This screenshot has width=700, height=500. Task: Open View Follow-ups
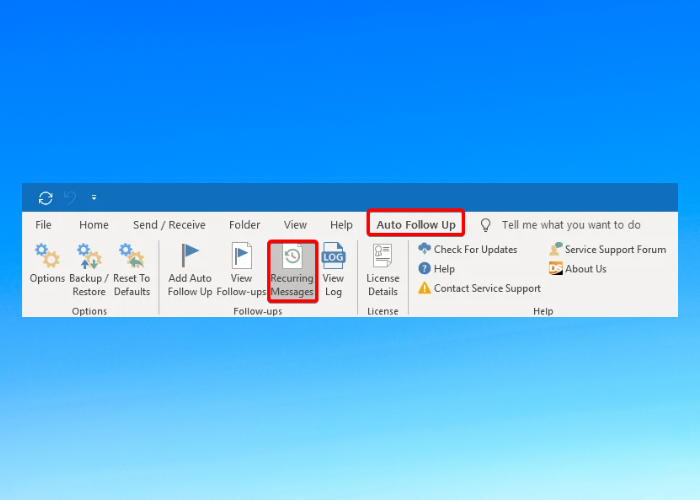pyautogui.click(x=241, y=270)
